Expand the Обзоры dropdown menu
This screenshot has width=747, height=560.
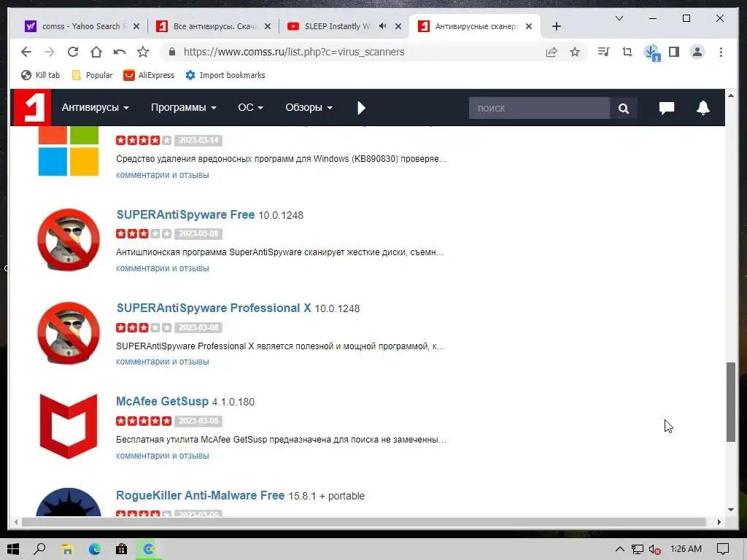coord(309,108)
